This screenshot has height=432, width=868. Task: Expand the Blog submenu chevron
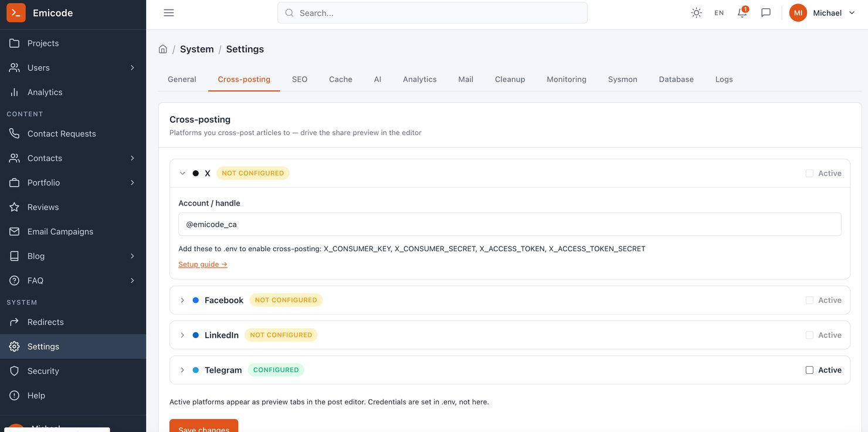[133, 256]
